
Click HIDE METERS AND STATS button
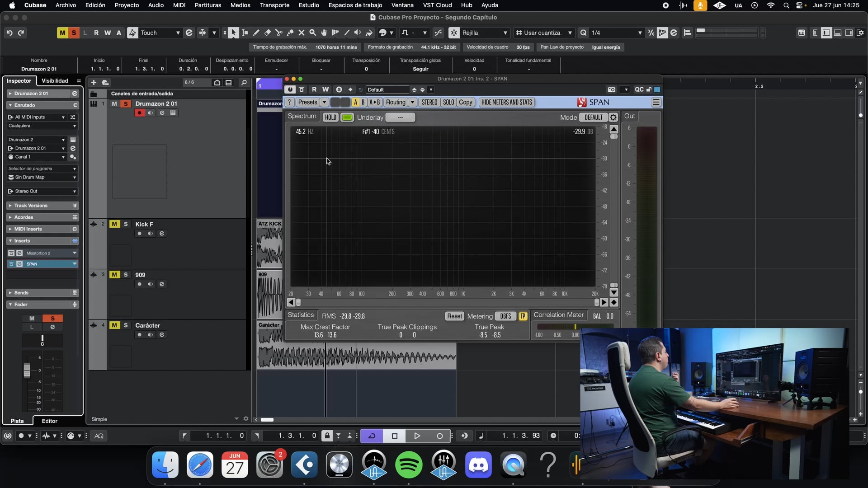click(506, 102)
